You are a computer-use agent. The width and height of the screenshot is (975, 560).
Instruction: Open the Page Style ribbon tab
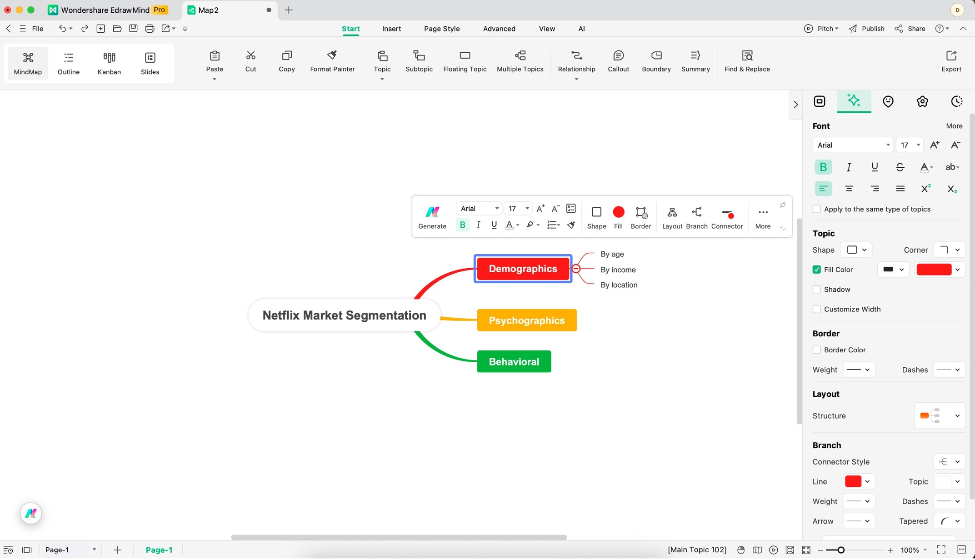[441, 29]
